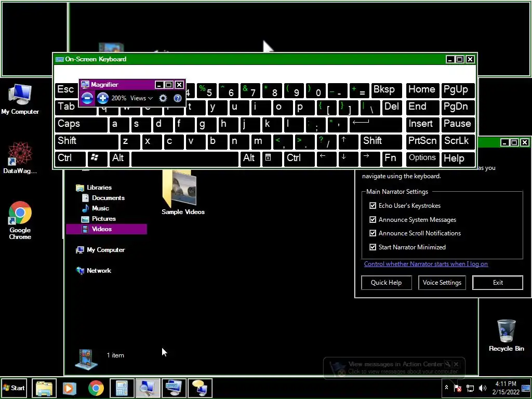
Task: Click Show desktop button in taskbar
Action: 526,388
